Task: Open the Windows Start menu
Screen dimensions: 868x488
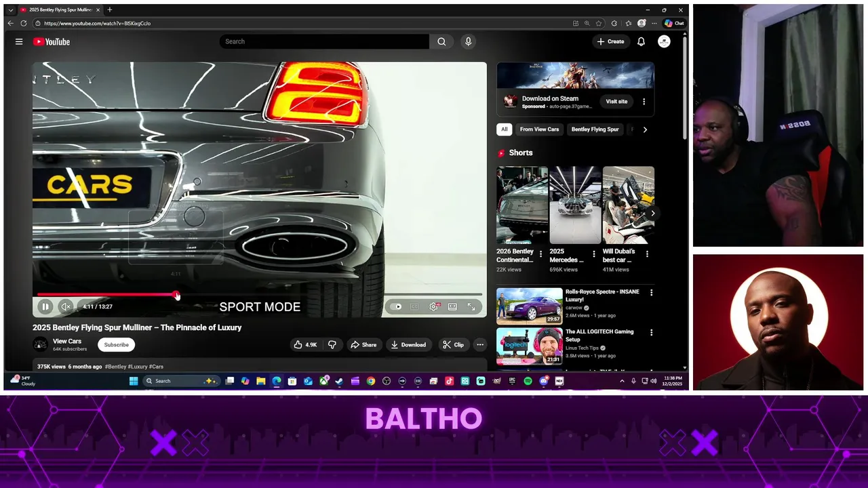Action: [134, 381]
